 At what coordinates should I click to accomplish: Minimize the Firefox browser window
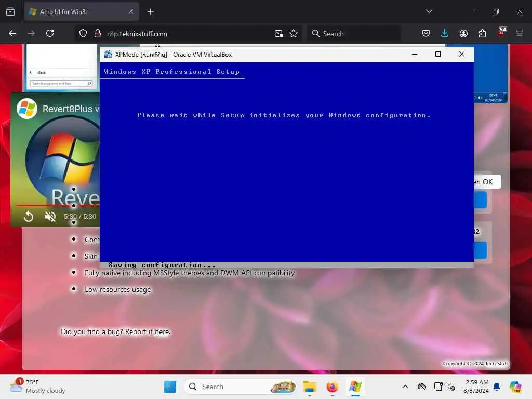tap(472, 11)
